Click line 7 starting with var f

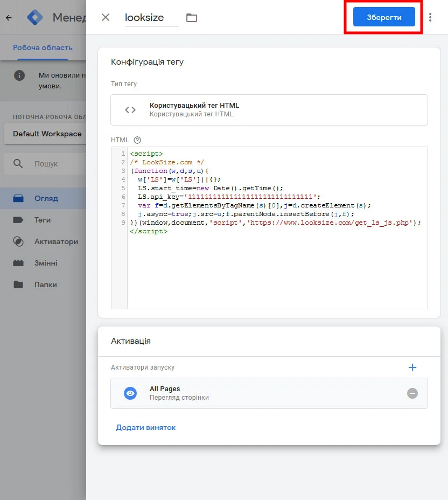(254, 205)
